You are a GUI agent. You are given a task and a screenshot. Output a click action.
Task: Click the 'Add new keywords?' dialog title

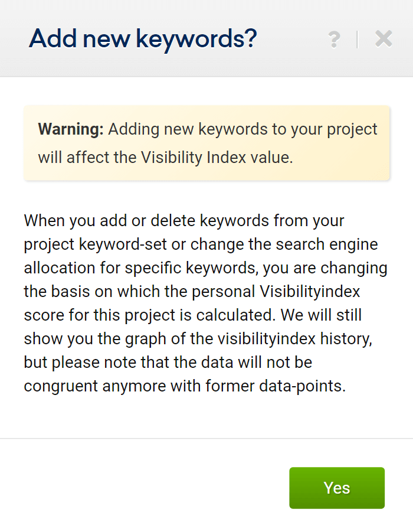point(143,39)
